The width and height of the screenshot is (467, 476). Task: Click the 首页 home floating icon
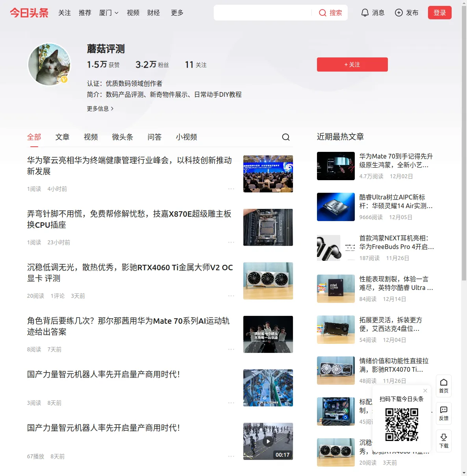click(444, 386)
